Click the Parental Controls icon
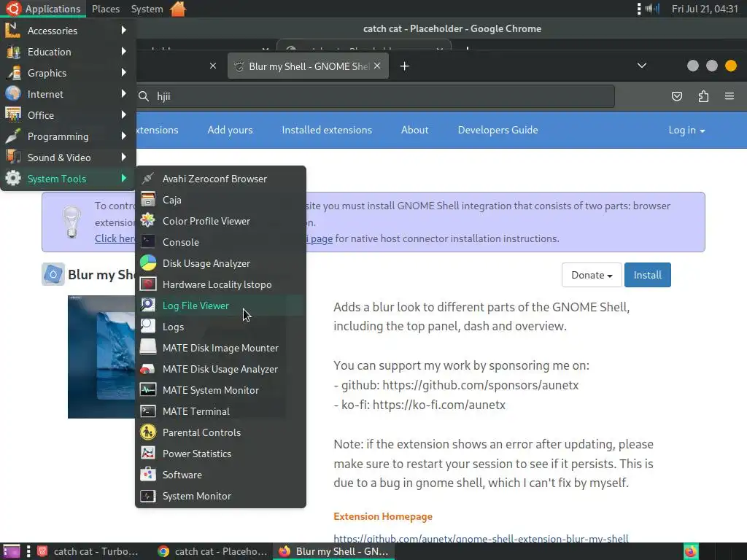Viewport: 747px width, 560px height. (147, 432)
